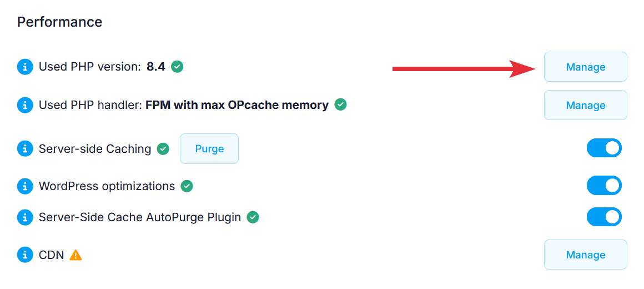644x289 pixels.
Task: Click green checkmark beside Server-side Caching
Action: tap(163, 149)
